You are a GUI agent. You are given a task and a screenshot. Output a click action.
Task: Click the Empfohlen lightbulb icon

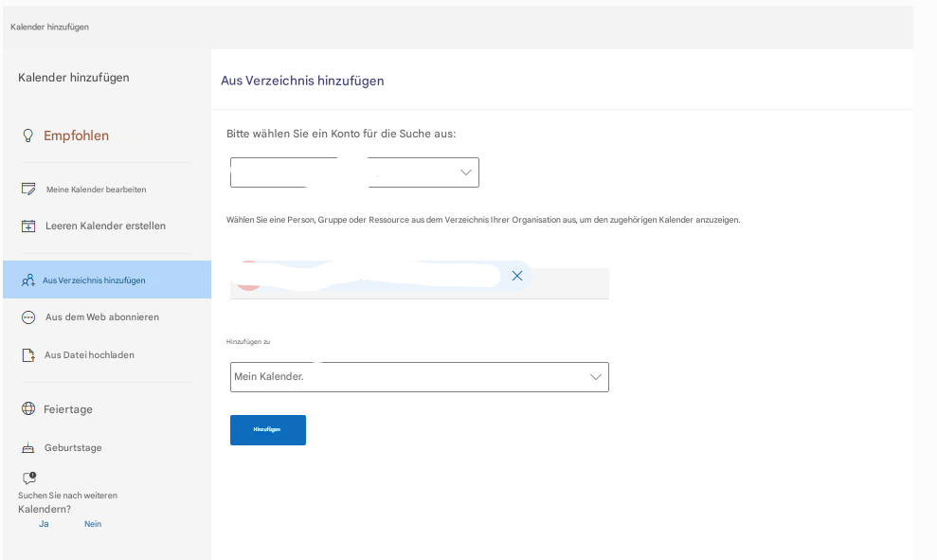coord(28,135)
